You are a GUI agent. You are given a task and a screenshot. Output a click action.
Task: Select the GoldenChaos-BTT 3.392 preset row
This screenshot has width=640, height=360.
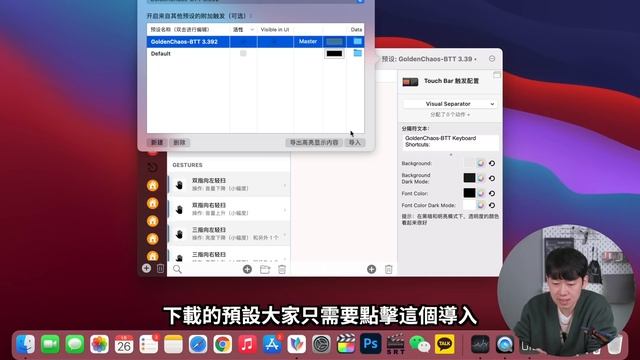(x=256, y=42)
